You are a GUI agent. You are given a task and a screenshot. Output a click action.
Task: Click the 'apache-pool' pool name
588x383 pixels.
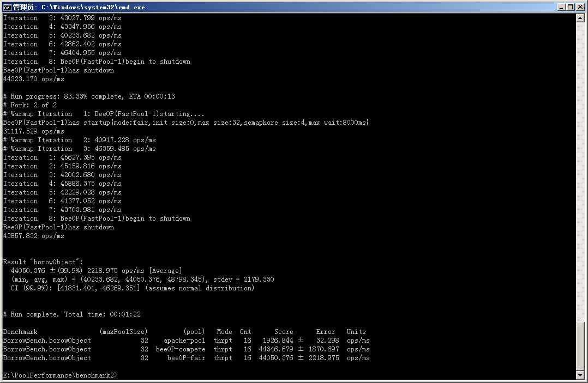(x=184, y=341)
